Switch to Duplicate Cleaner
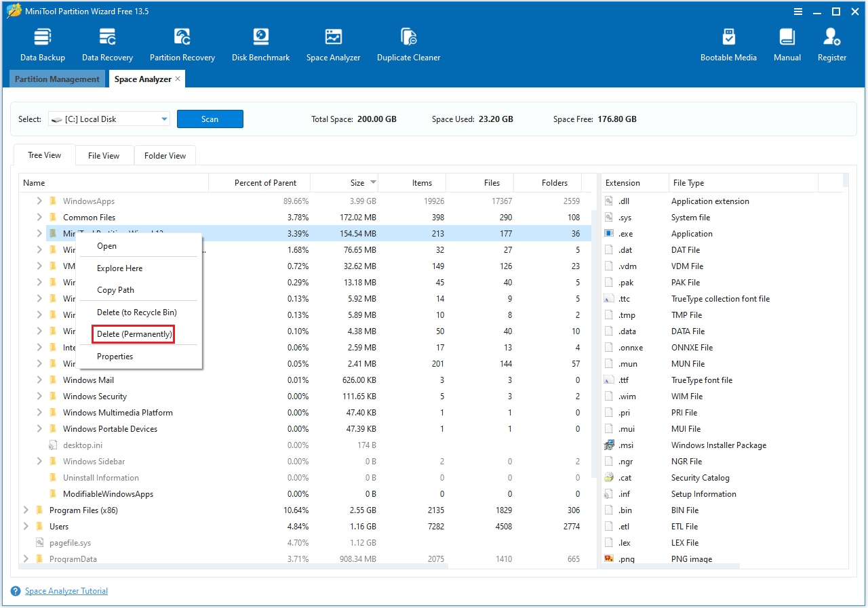 coord(408,42)
